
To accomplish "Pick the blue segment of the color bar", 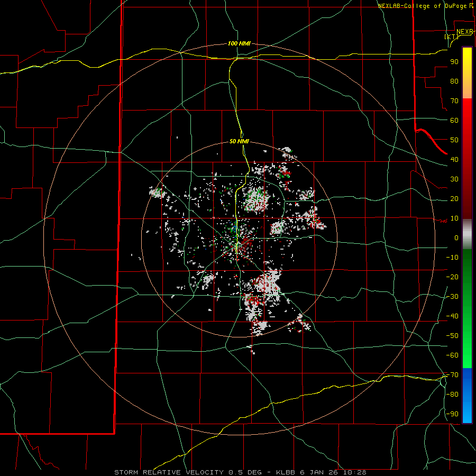I will pos(467,396).
